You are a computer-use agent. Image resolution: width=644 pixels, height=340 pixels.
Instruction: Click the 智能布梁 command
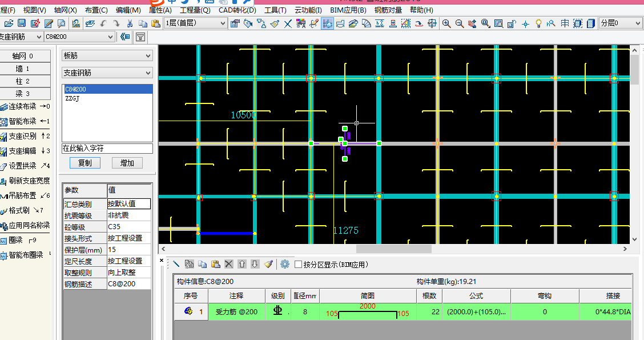[x=25, y=121]
